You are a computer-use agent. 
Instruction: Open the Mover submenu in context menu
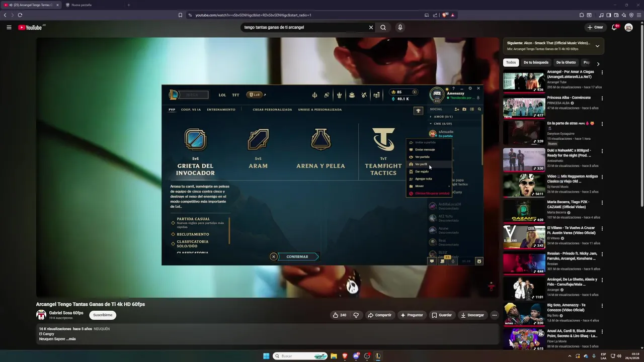tap(429, 186)
